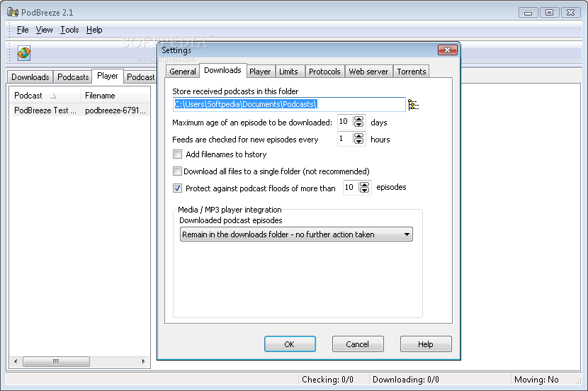The height and width of the screenshot is (391, 588).
Task: Click the Help button in Settings
Action: [426, 344]
